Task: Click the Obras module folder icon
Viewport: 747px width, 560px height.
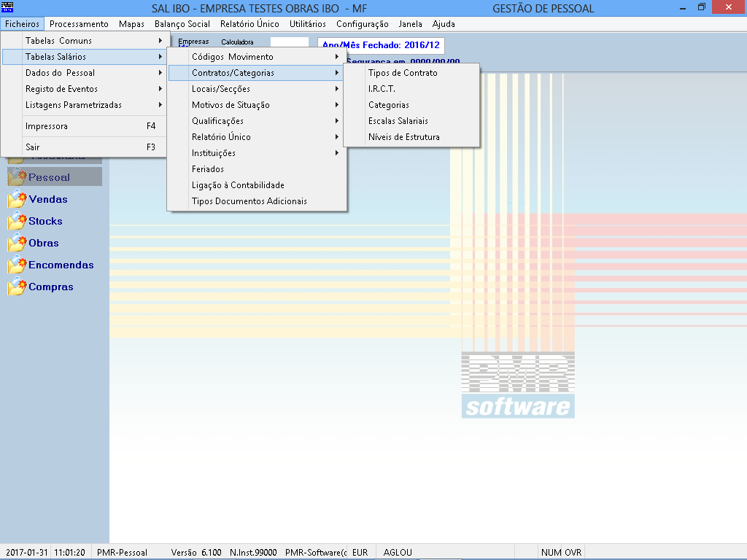Action: 17,244
